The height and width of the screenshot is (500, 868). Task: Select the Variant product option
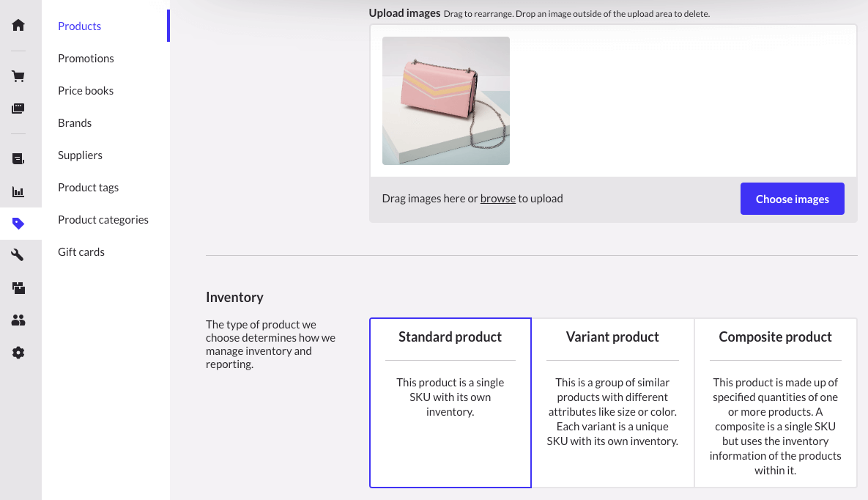point(612,402)
